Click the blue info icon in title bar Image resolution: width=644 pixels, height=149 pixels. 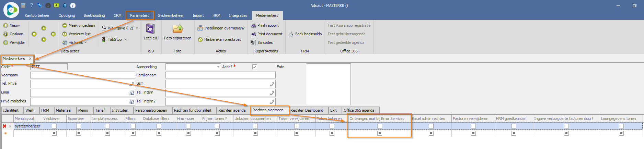tap(73, 5)
